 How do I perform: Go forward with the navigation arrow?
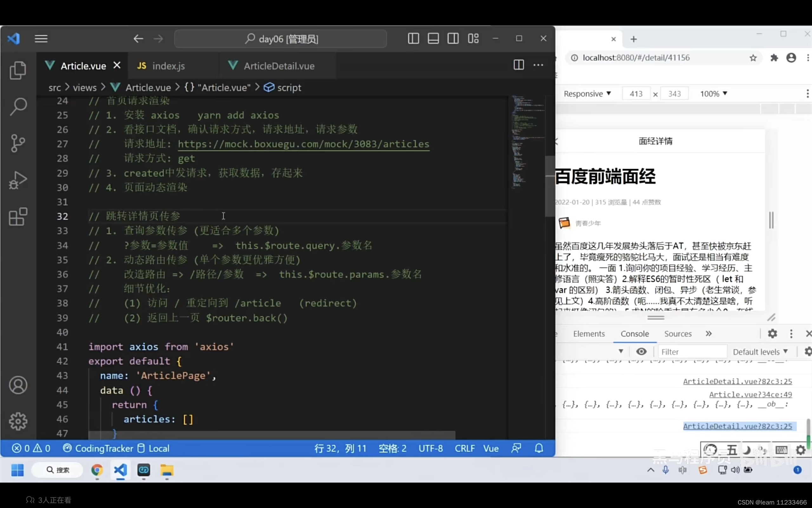pyautogui.click(x=158, y=39)
